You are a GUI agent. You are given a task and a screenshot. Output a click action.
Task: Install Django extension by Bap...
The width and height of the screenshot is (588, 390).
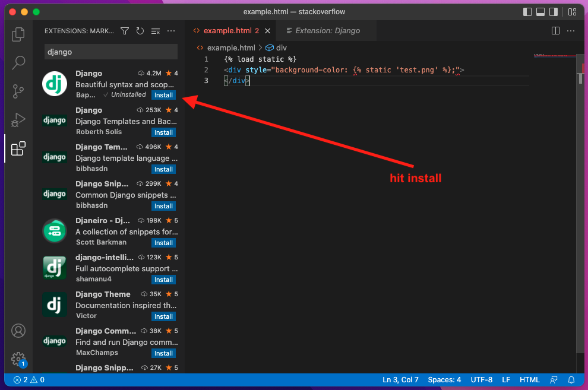pos(163,95)
